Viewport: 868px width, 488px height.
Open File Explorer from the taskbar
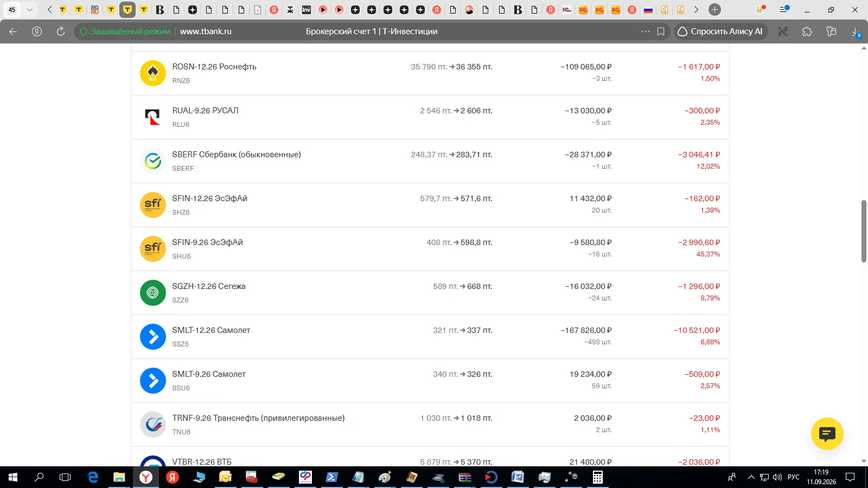click(x=119, y=477)
